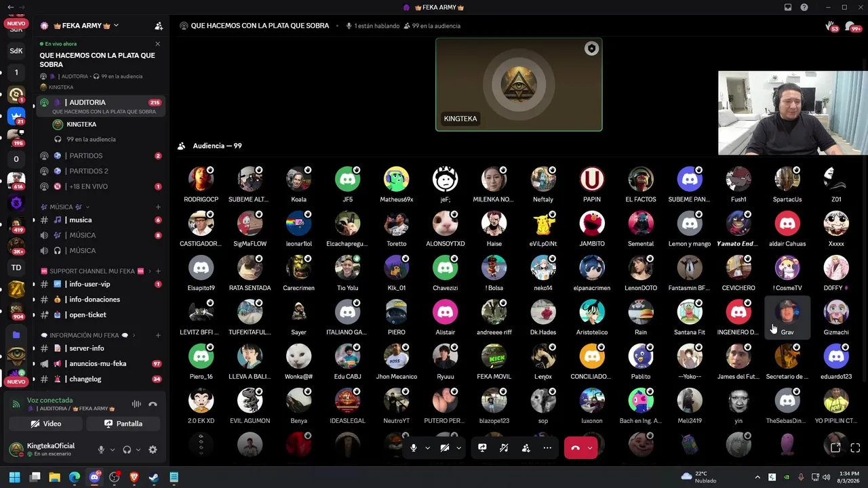Click the invite people icon beside the server name
This screenshot has height=488, width=868.
[x=159, y=26]
